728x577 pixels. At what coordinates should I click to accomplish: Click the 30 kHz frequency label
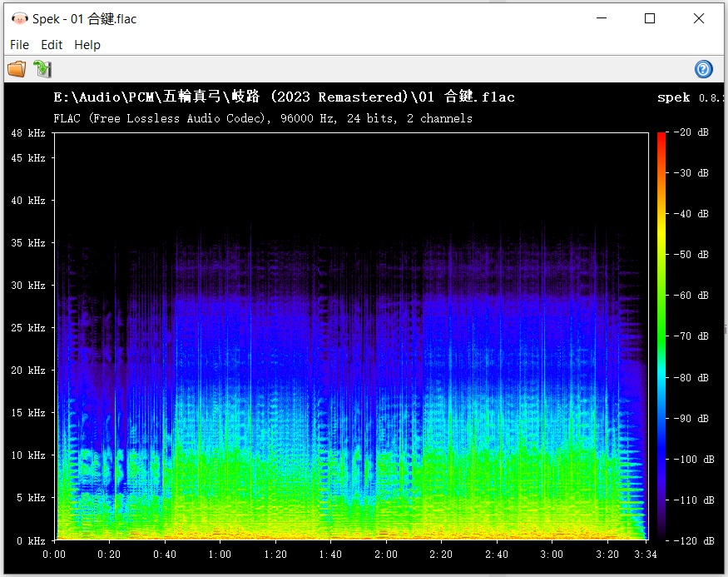coord(28,286)
